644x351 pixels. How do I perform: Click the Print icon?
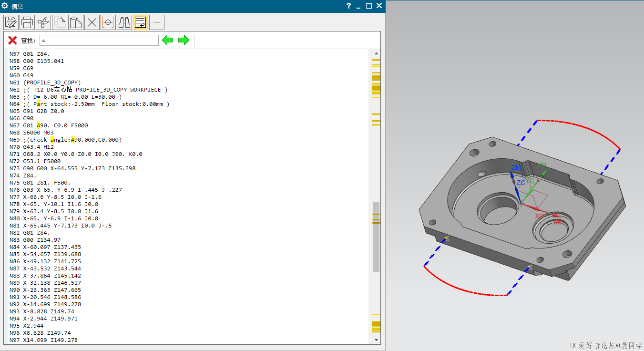[x=27, y=22]
